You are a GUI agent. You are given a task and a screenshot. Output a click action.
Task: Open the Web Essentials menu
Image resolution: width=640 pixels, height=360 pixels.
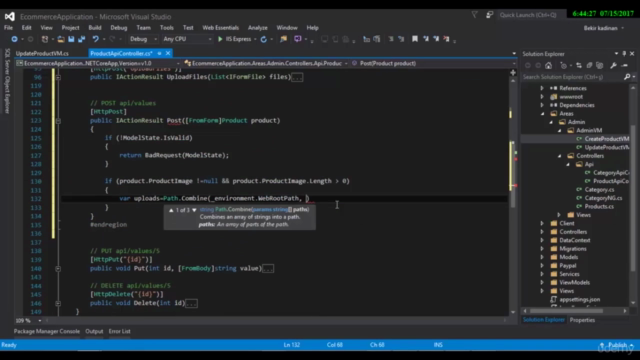tap(220, 28)
